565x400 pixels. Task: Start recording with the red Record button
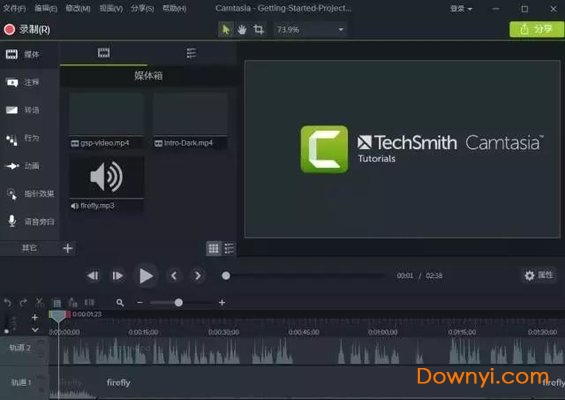point(27,29)
